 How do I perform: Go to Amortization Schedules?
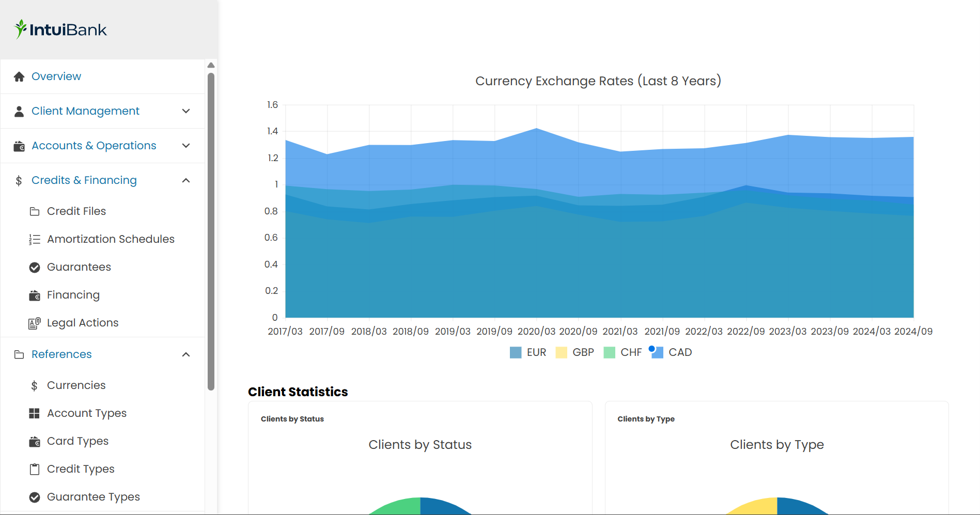pos(111,239)
